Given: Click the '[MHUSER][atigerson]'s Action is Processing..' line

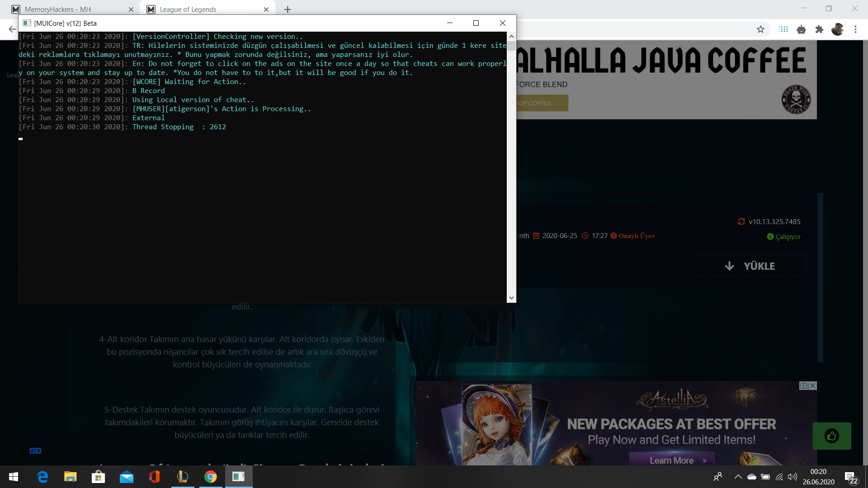Looking at the screenshot, I should point(165,109).
